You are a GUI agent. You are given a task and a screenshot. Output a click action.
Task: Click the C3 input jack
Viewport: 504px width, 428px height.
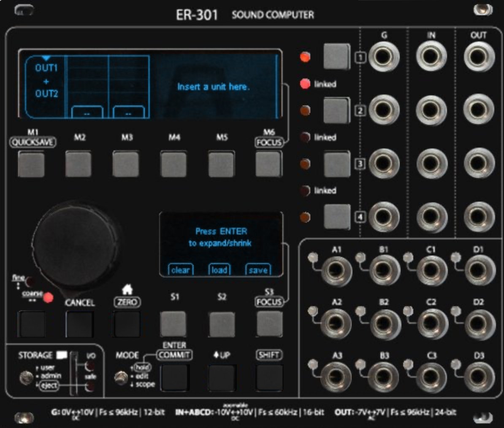click(x=431, y=377)
